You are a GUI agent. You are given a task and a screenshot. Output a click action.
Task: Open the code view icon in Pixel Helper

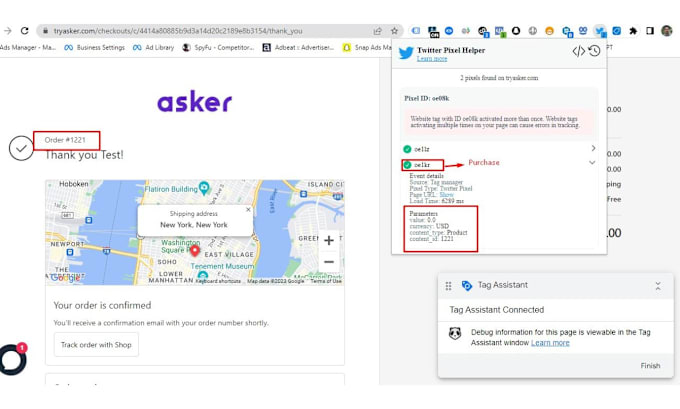point(578,51)
